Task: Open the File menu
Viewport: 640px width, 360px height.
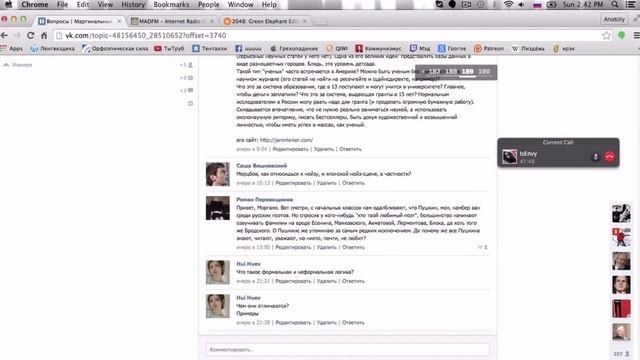Action: (62, 4)
